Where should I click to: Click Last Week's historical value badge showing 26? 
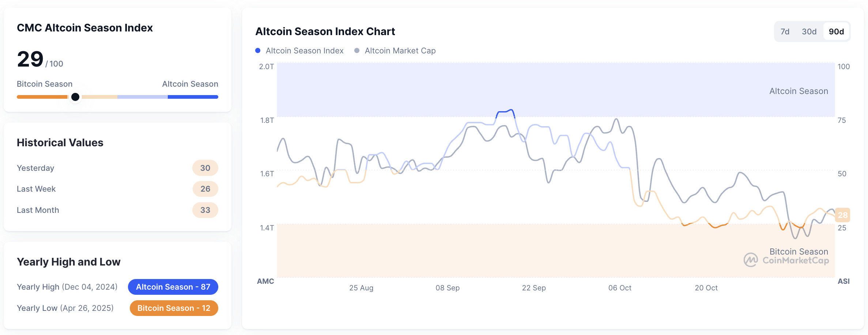click(205, 189)
